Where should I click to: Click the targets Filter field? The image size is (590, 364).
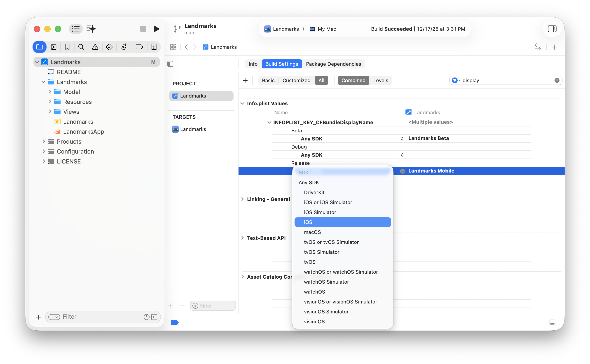pos(213,306)
